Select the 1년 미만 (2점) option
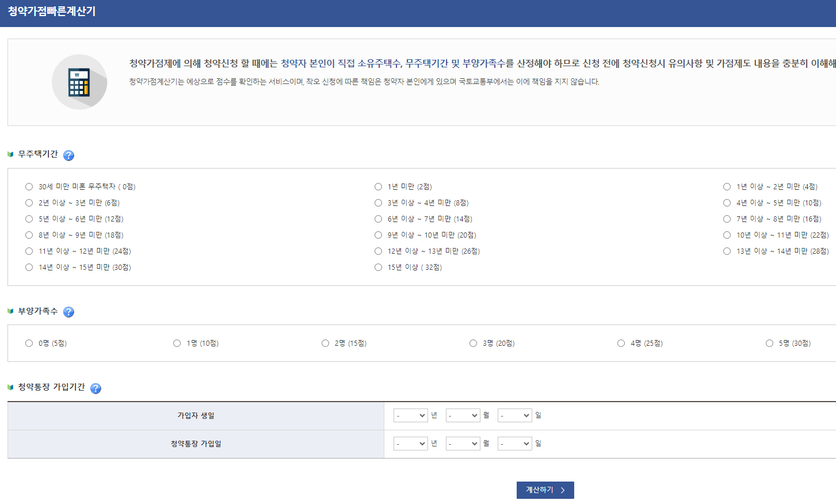 [x=378, y=186]
